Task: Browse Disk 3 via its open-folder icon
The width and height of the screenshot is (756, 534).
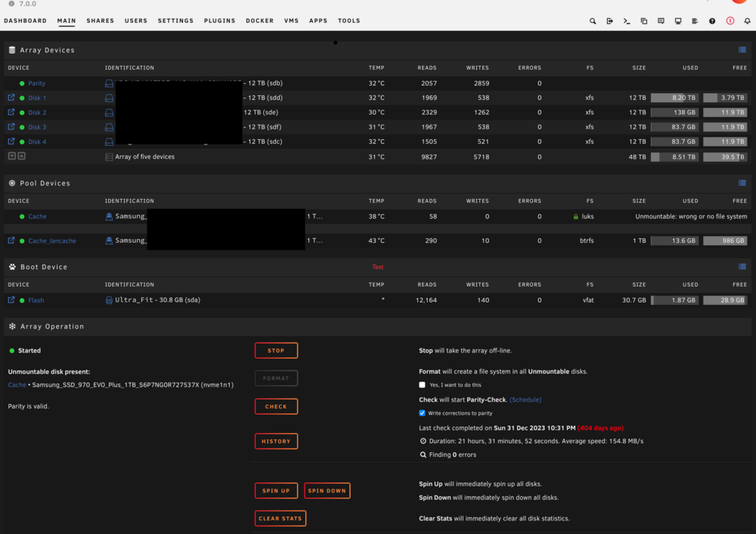Action: [x=11, y=127]
